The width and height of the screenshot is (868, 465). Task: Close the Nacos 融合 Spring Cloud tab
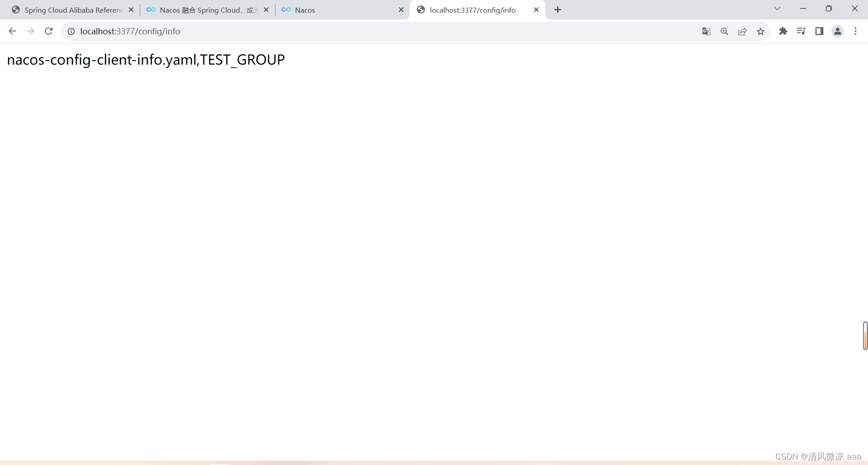[x=266, y=9]
